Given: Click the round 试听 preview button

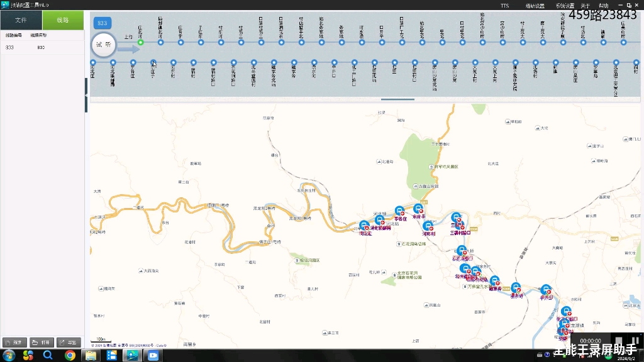Looking at the screenshot, I should click(x=104, y=45).
